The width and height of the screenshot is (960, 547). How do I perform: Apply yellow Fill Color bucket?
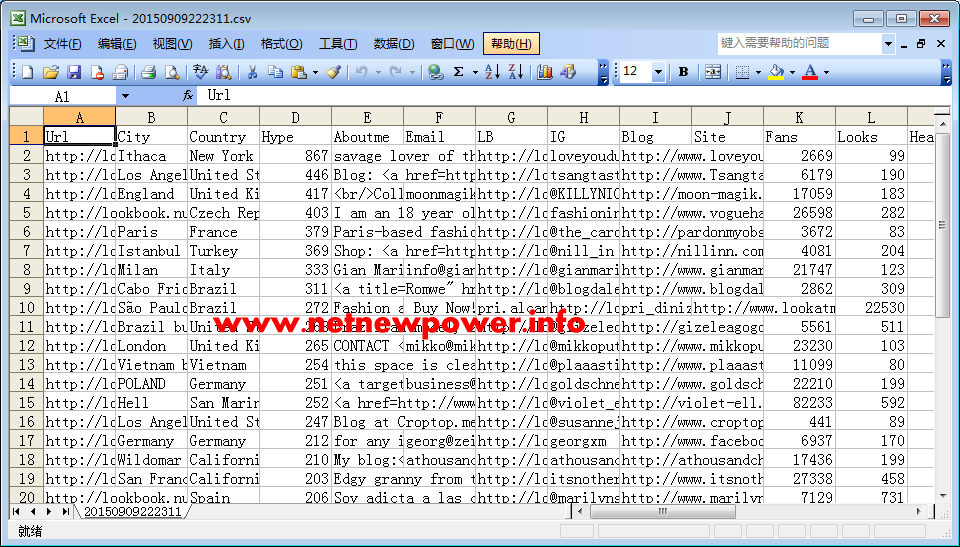pyautogui.click(x=776, y=72)
